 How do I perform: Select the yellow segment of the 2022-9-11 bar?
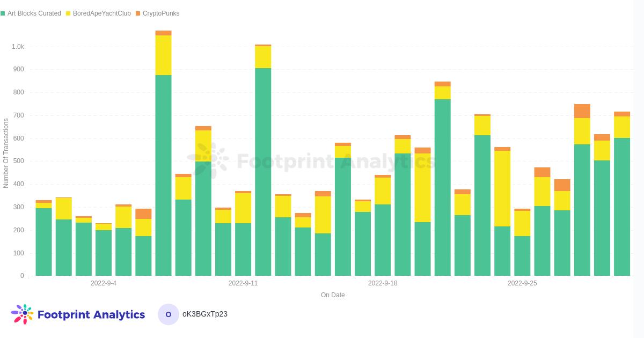243,208
